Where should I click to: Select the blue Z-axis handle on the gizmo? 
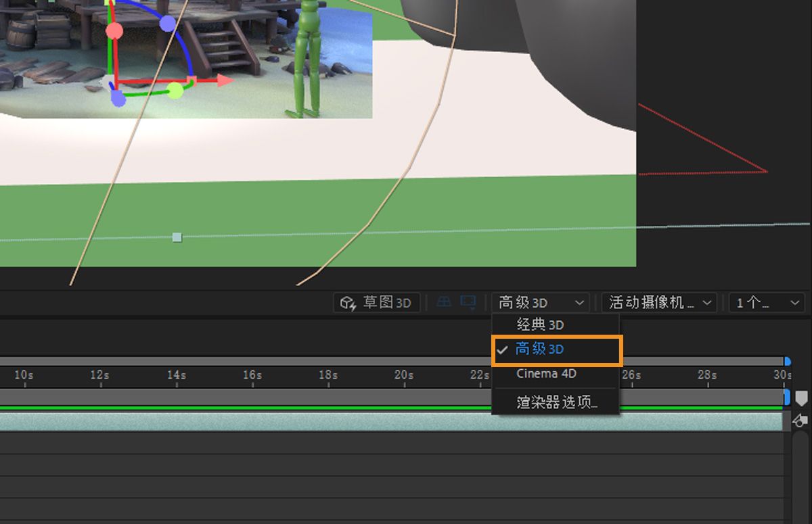point(117,97)
